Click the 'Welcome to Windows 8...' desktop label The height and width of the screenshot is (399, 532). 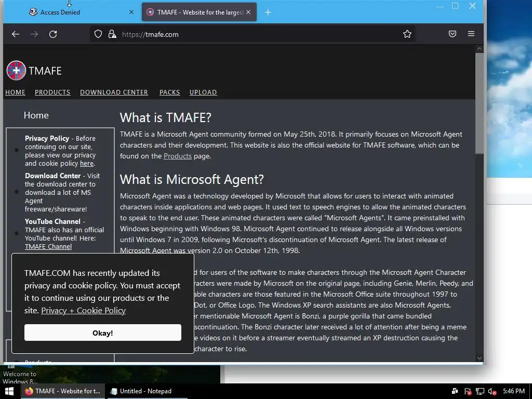(20, 377)
